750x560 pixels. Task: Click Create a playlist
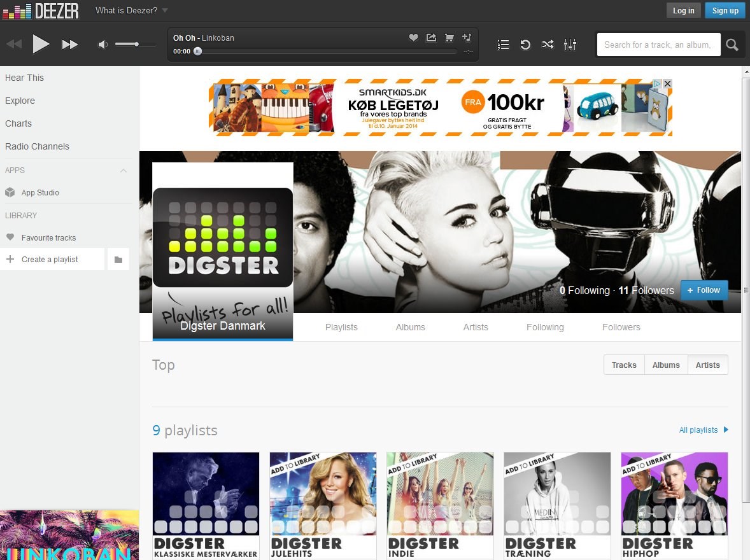point(50,259)
